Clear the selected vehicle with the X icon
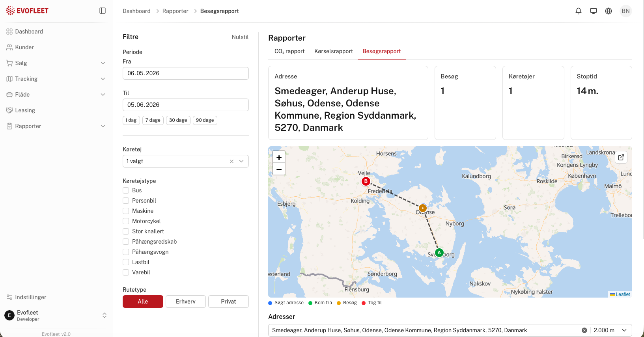This screenshot has width=644, height=337. coord(231,161)
